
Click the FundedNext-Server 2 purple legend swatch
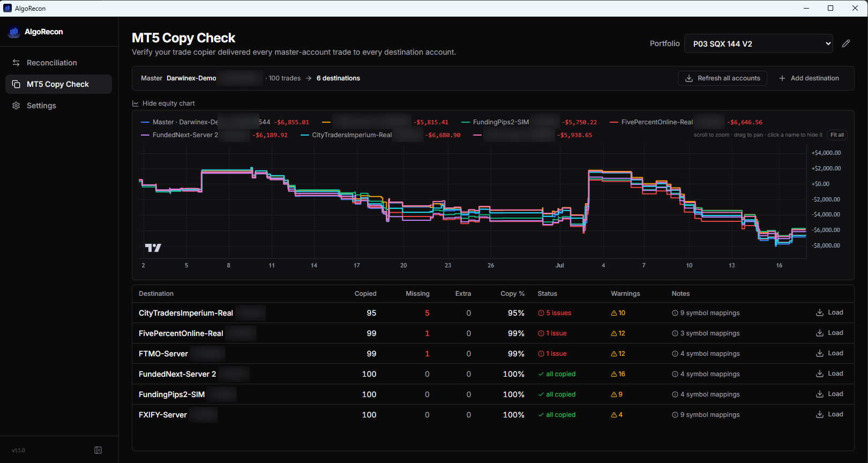coord(145,135)
